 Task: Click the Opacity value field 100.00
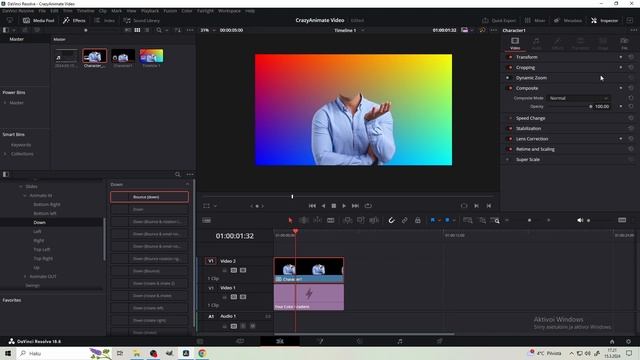click(x=602, y=107)
